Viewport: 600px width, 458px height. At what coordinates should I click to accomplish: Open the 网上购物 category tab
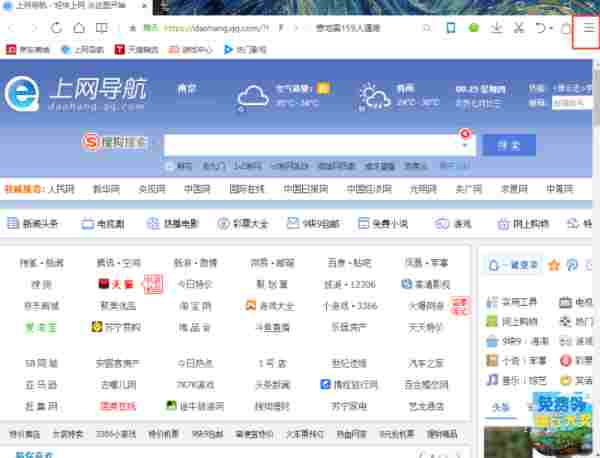tap(523, 223)
